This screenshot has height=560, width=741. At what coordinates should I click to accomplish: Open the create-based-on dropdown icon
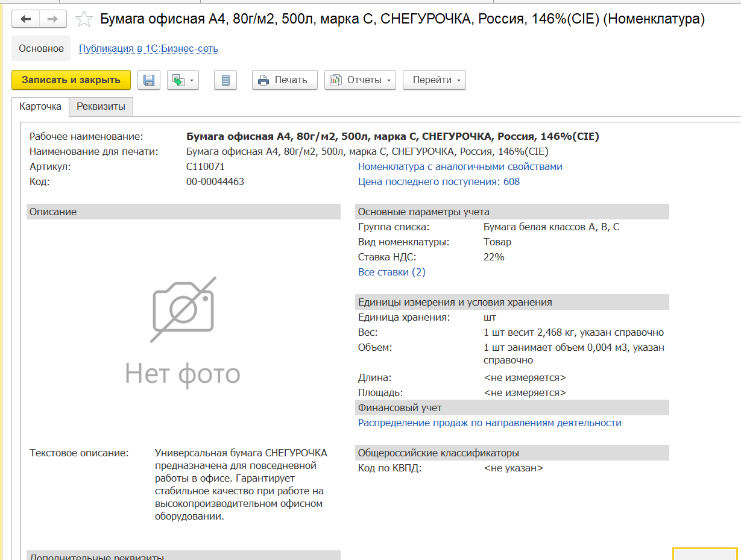pos(183,80)
